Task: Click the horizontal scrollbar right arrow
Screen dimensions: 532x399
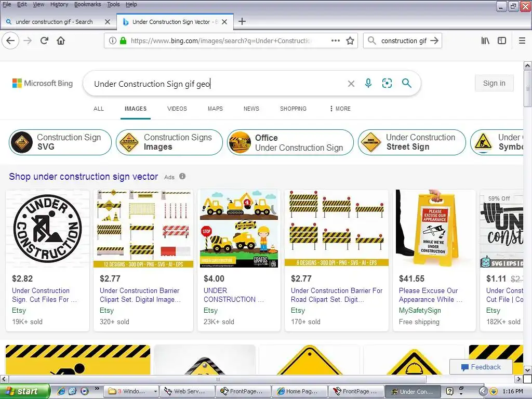Action: click(x=518, y=379)
